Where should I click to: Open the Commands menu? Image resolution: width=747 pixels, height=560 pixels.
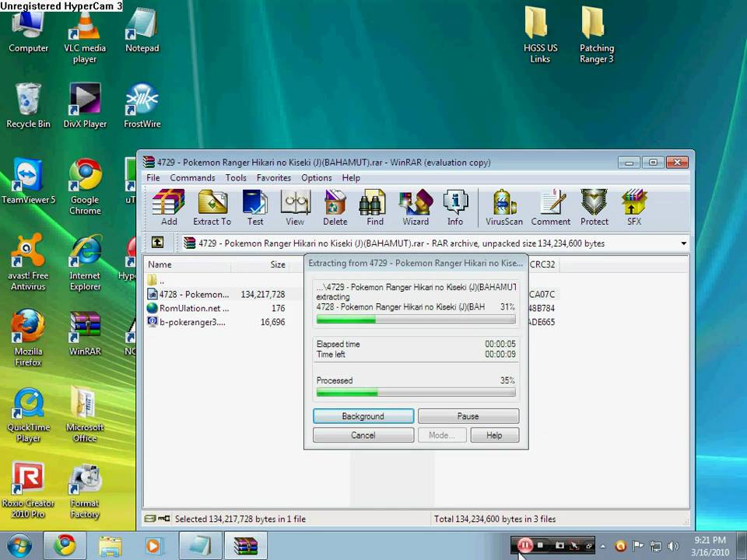coord(192,177)
